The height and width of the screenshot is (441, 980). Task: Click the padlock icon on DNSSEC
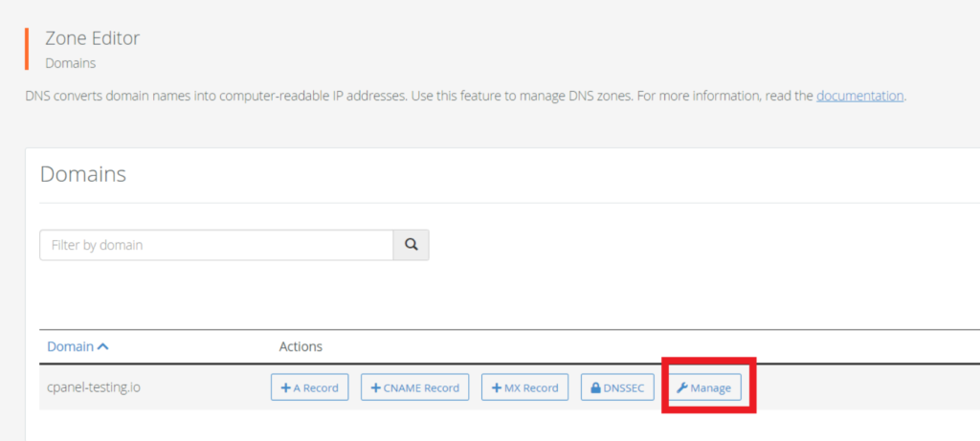tap(595, 387)
